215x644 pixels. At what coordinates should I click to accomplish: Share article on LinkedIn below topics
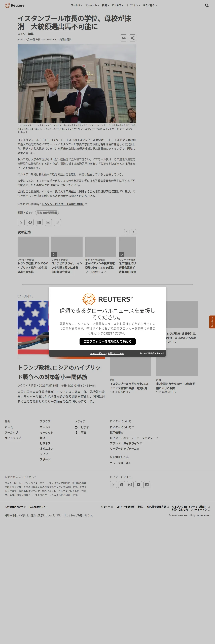click(x=39, y=222)
